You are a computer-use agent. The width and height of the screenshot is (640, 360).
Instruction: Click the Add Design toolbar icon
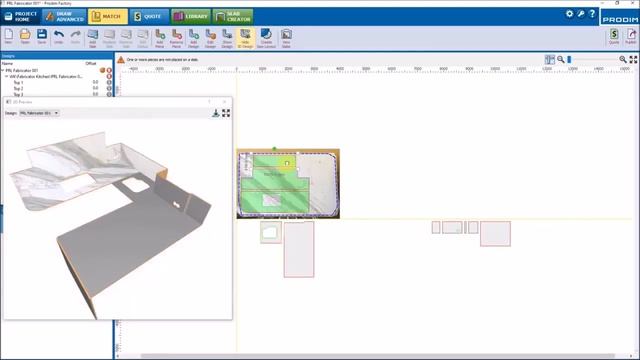194,38
